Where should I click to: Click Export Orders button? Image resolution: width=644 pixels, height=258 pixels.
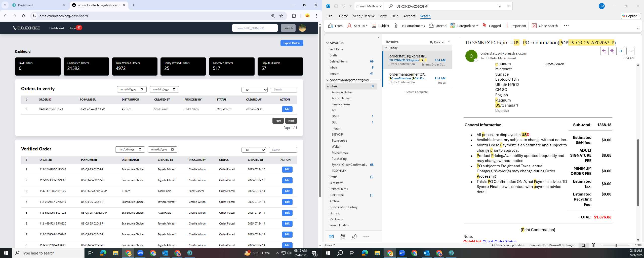tap(292, 43)
